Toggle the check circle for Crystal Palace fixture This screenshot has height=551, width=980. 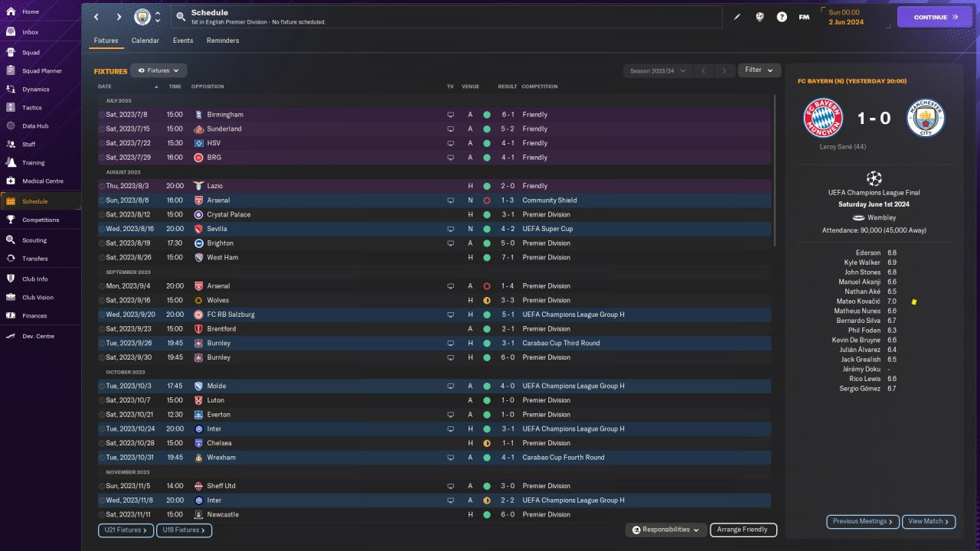point(101,215)
